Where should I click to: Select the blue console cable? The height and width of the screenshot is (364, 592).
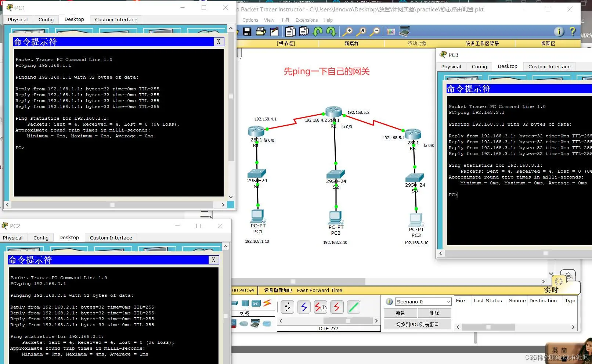[x=304, y=307]
